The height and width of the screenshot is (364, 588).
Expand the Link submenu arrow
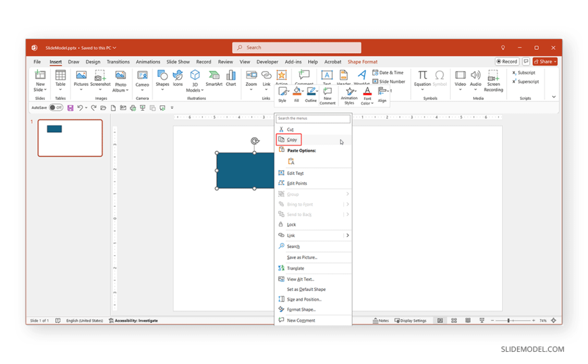[x=347, y=236]
